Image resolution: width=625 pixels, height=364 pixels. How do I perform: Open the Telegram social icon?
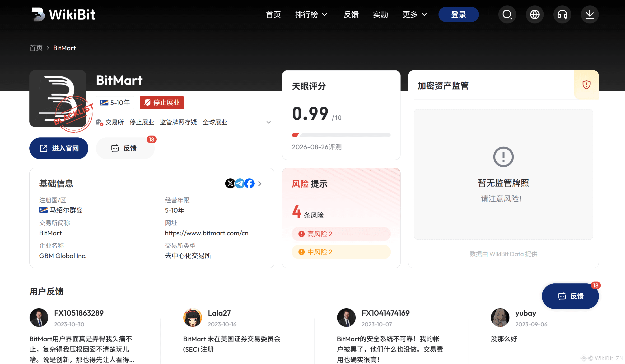pos(240,183)
